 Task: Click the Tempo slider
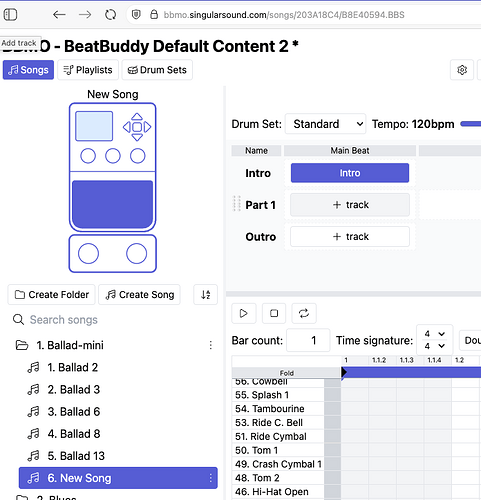471,124
